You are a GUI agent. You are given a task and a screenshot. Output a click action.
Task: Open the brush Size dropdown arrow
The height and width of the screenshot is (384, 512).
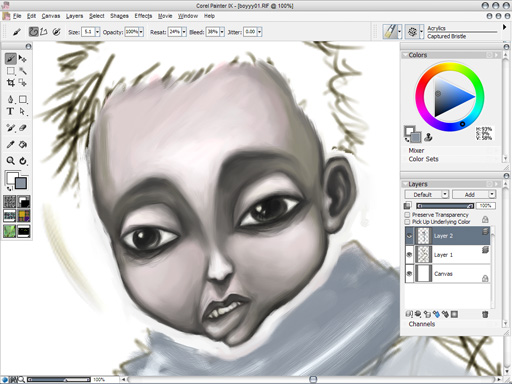[97, 32]
